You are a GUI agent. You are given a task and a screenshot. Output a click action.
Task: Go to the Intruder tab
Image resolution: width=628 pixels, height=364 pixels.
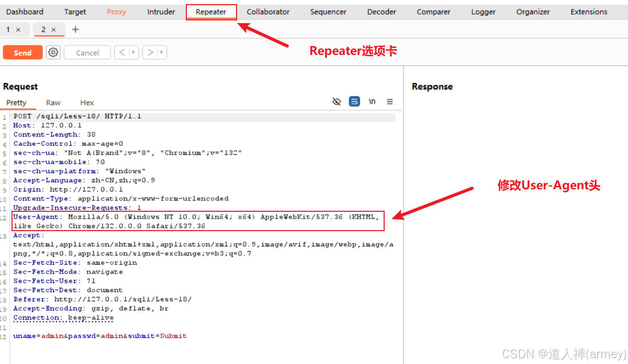161,12
